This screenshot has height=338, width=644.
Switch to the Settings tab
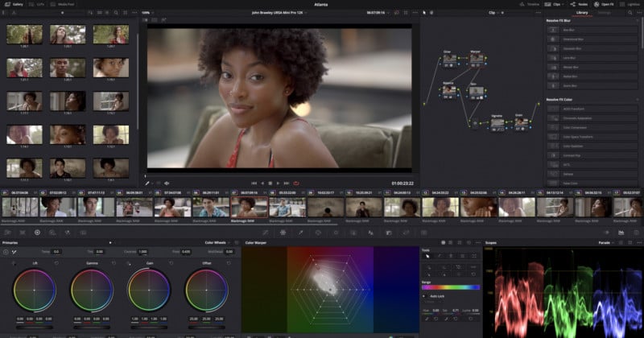point(605,13)
